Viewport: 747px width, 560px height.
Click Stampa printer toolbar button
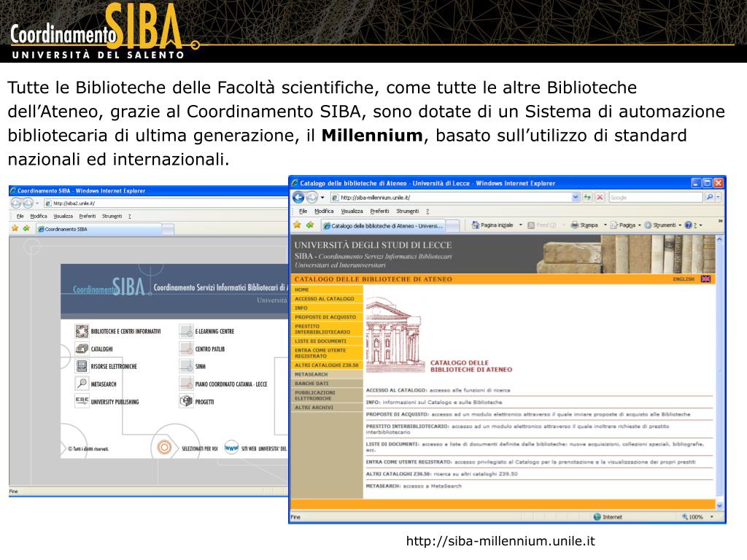click(x=575, y=225)
